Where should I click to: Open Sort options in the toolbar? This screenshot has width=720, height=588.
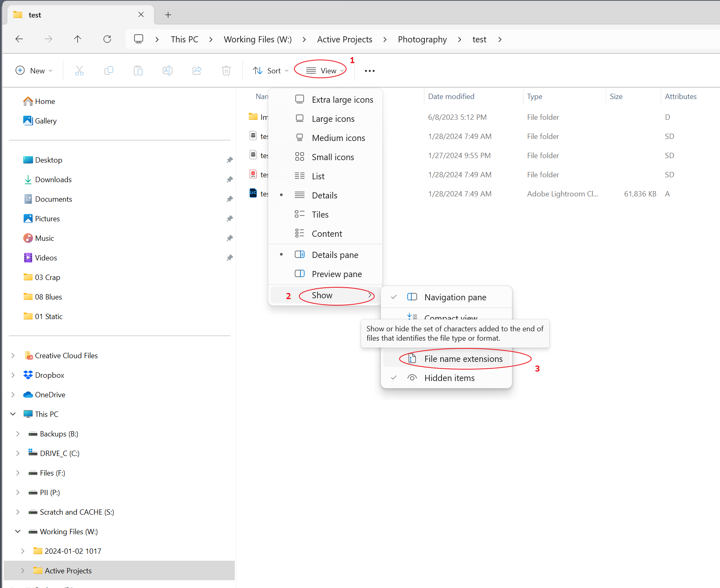[270, 70]
